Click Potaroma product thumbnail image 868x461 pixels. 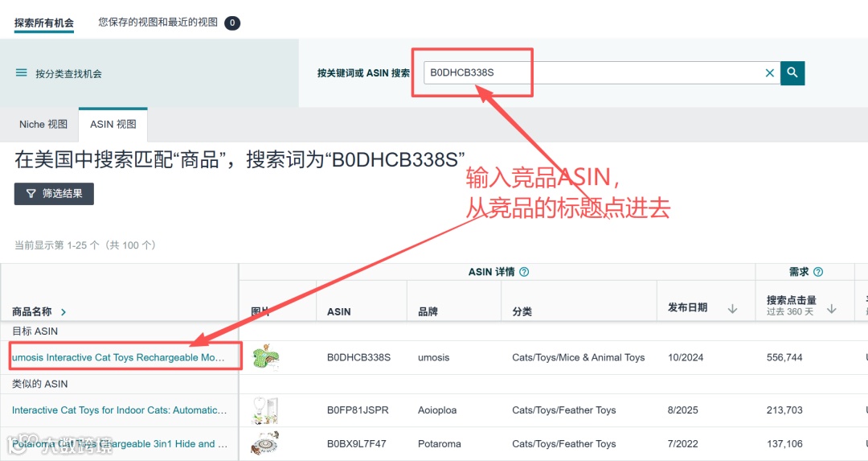pyautogui.click(x=265, y=443)
